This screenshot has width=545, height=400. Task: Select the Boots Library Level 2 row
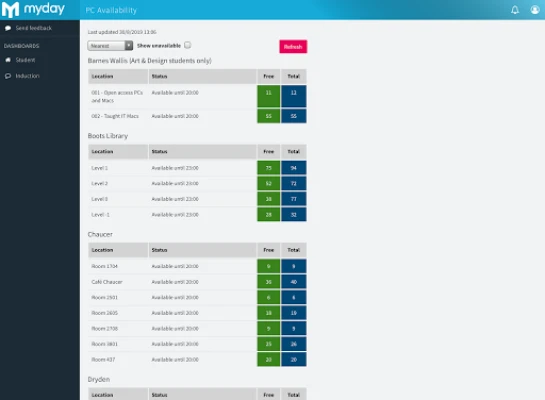click(197, 183)
